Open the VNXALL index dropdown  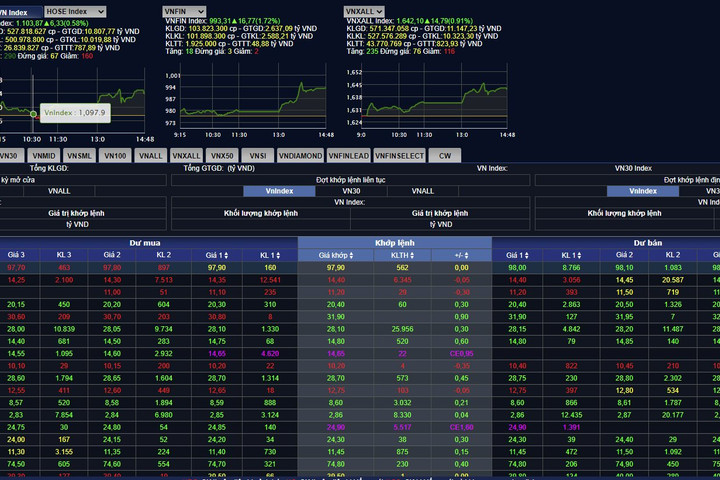tap(364, 11)
